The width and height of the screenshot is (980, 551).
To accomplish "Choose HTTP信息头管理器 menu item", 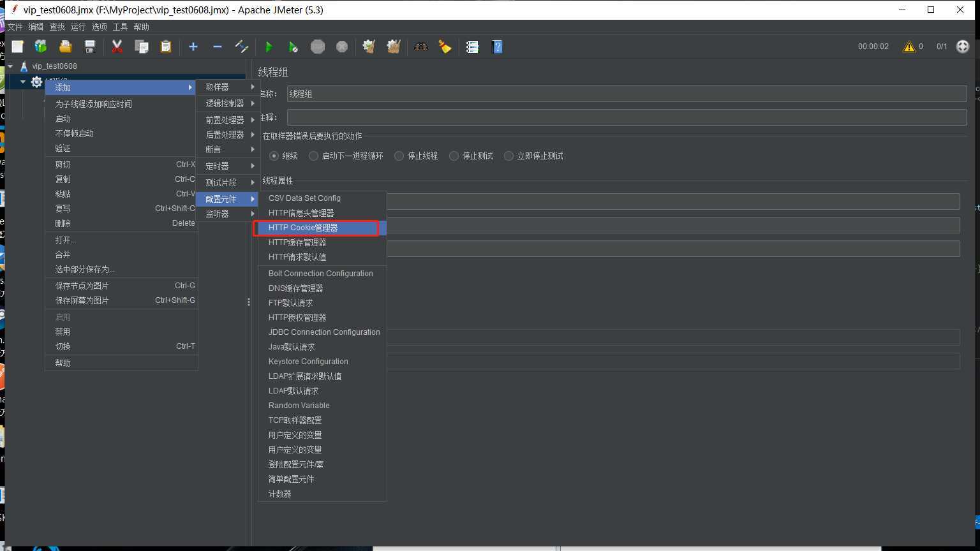I will 322,213.
